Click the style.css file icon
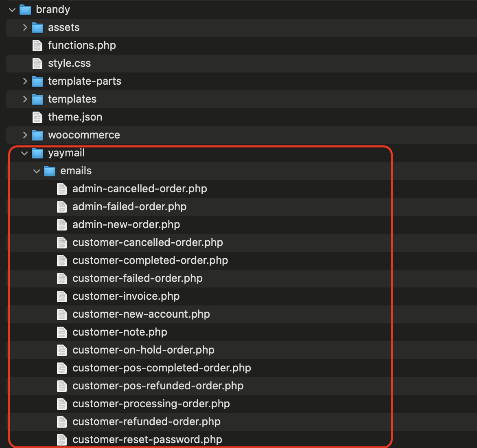Viewport: 477px width, 448px height. [x=37, y=64]
